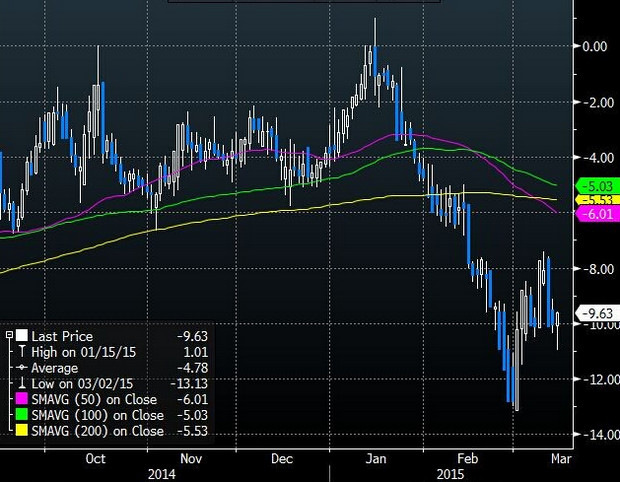Image resolution: width=620 pixels, height=482 pixels.
Task: Click the Mar x-axis month label
Action: pyautogui.click(x=561, y=458)
